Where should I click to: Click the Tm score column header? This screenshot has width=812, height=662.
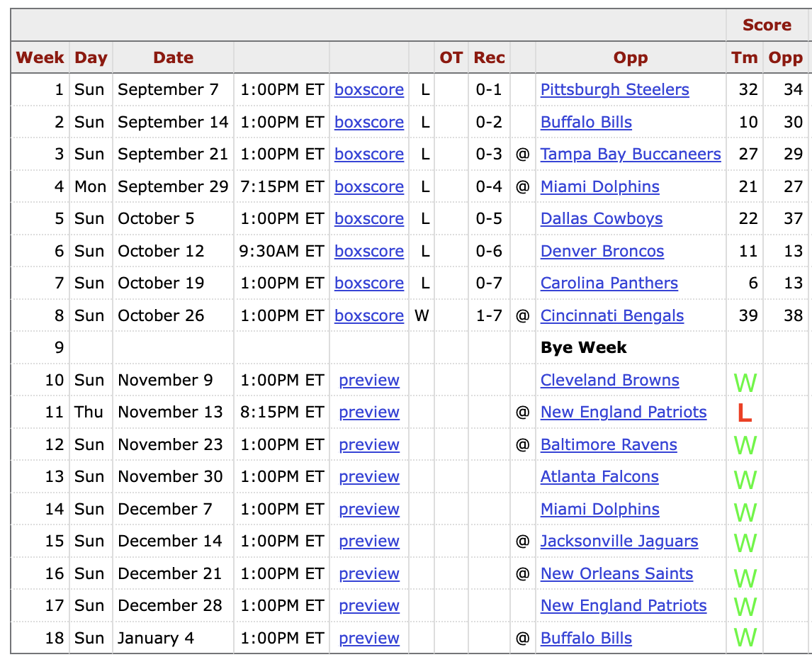click(745, 58)
